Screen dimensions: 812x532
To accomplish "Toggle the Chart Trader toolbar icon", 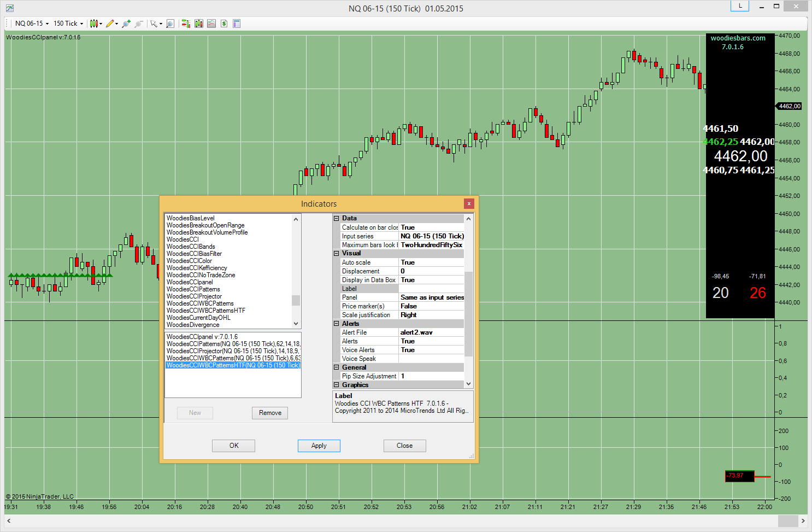I will [186, 24].
